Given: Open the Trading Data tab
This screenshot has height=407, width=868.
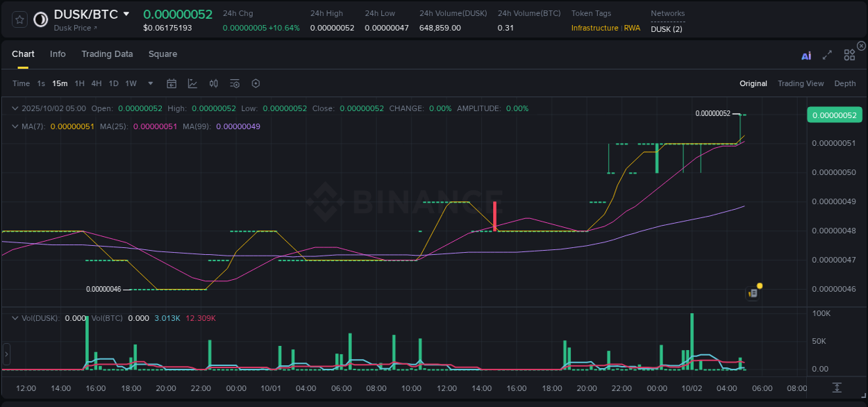Looking at the screenshot, I should 107,53.
